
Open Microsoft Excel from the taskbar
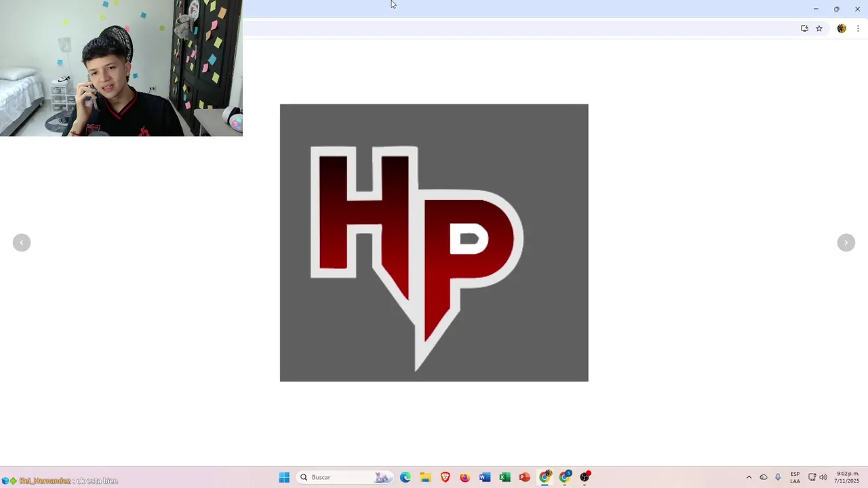click(x=505, y=477)
